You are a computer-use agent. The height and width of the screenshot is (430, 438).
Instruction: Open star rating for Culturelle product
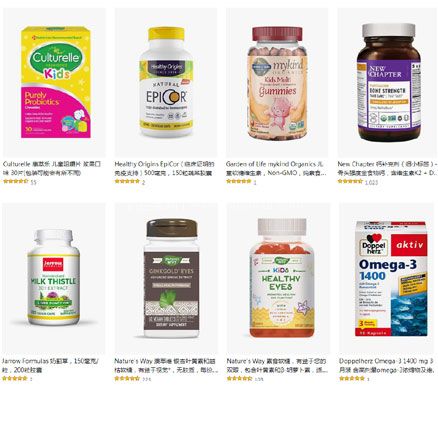point(16,182)
